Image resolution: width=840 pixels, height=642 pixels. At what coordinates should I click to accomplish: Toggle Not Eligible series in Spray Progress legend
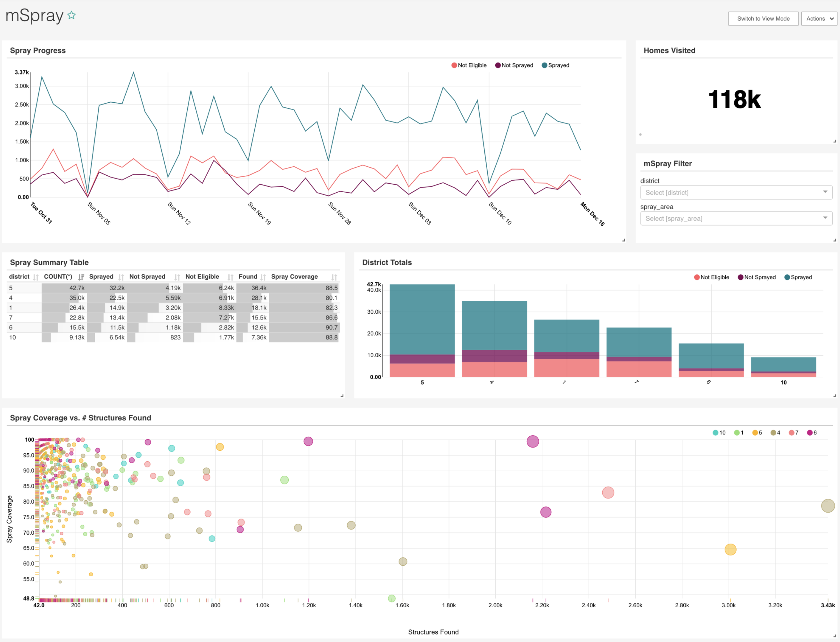469,65
